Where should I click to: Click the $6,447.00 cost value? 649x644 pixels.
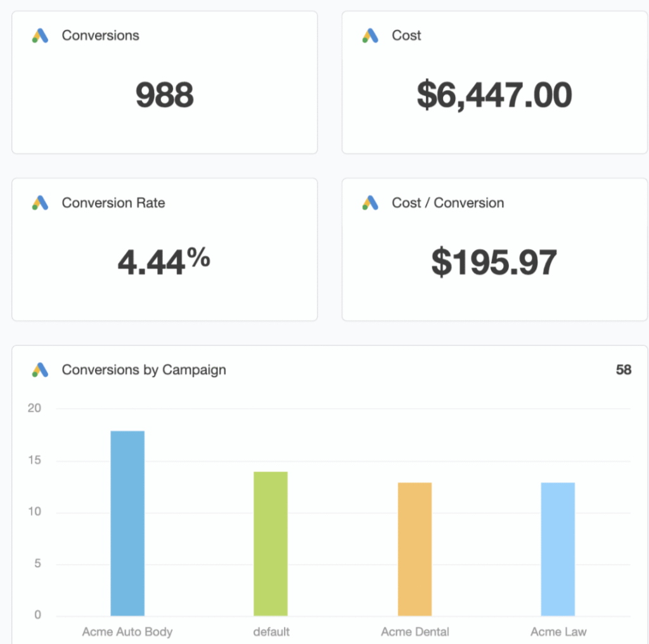point(494,95)
